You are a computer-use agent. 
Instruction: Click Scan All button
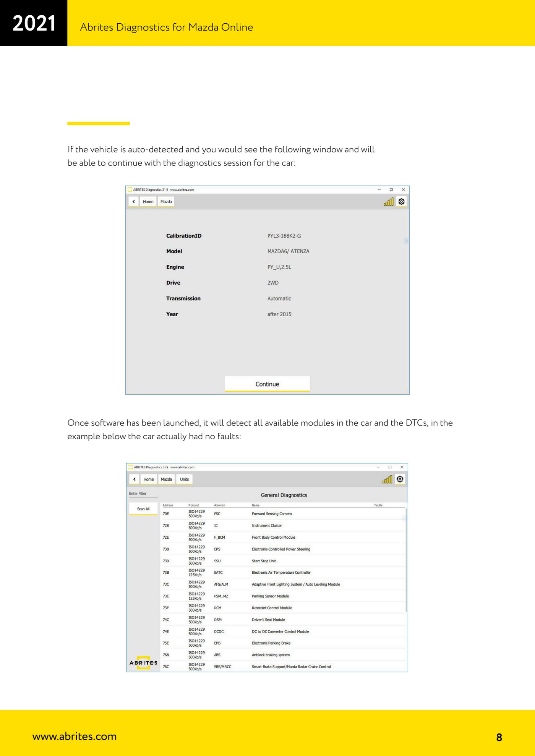pyautogui.click(x=143, y=509)
